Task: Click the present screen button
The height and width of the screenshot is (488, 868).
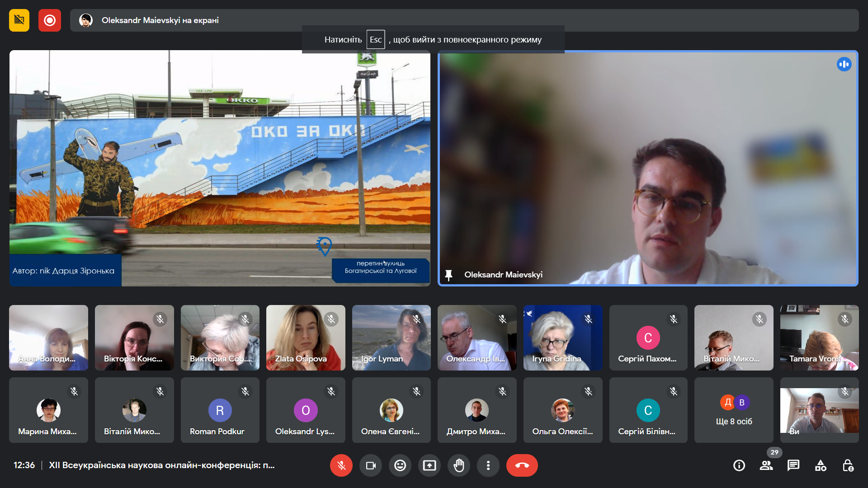Action: (x=429, y=465)
